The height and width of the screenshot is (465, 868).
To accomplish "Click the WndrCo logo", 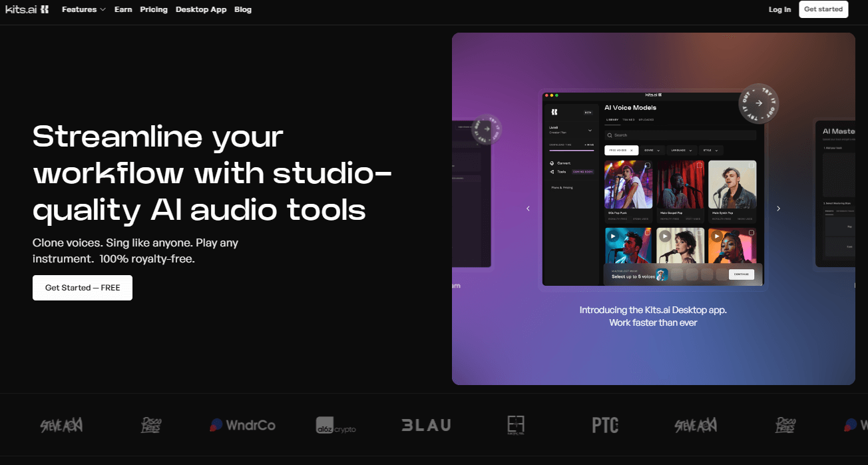I will coord(242,425).
